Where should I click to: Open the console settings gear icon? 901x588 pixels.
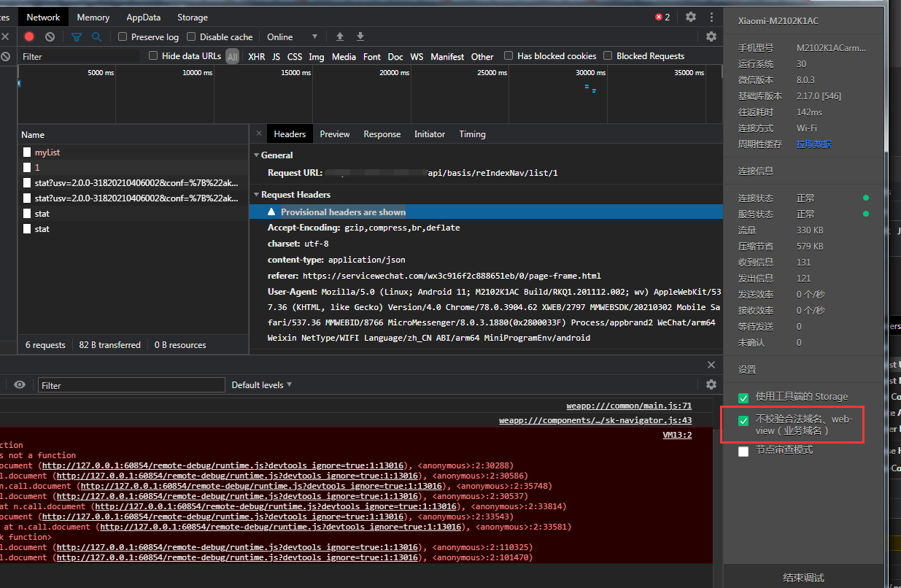pyautogui.click(x=711, y=384)
